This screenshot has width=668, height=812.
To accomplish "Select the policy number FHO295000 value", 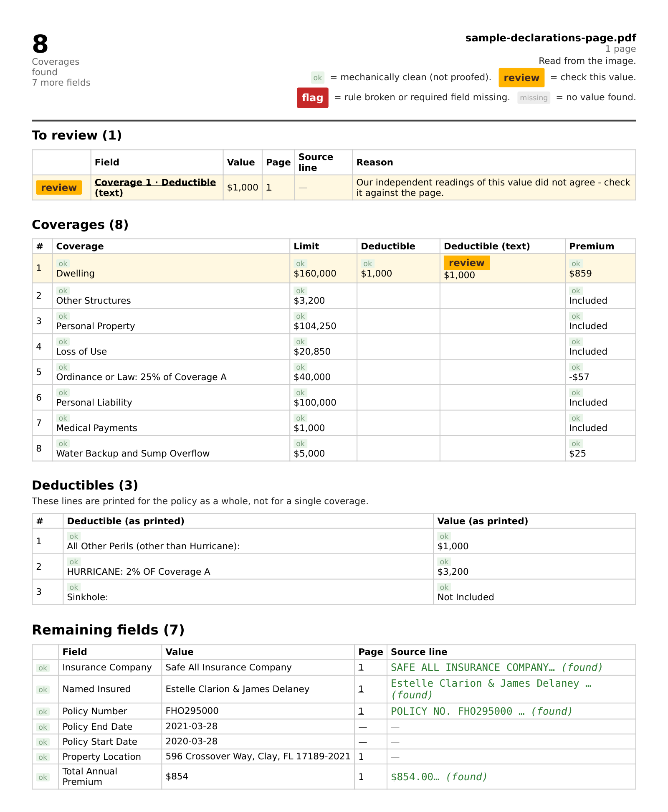I will coord(192,711).
